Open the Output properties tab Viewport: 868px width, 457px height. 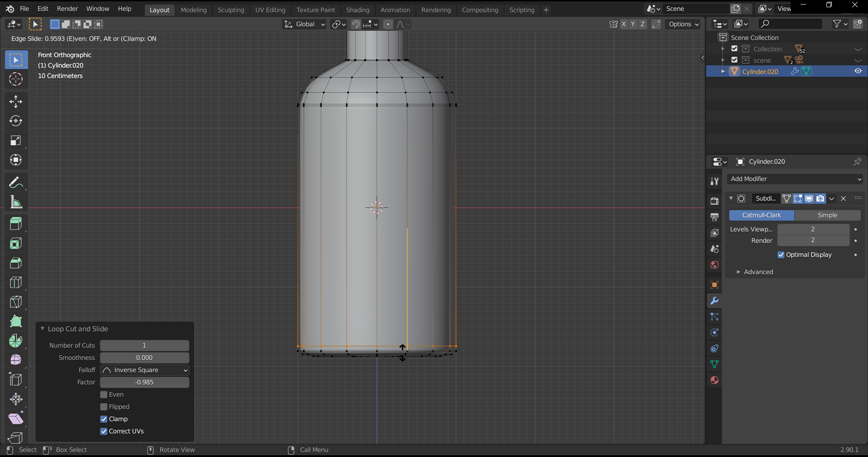pos(714,217)
